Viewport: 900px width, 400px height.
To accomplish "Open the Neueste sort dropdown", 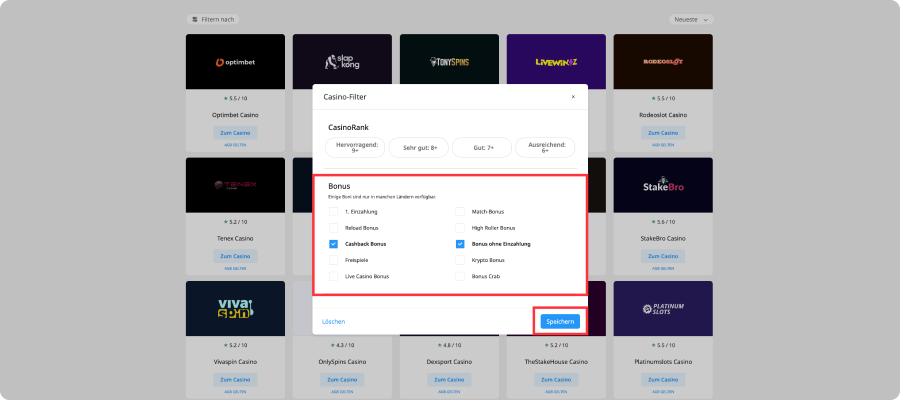I will [x=690, y=19].
